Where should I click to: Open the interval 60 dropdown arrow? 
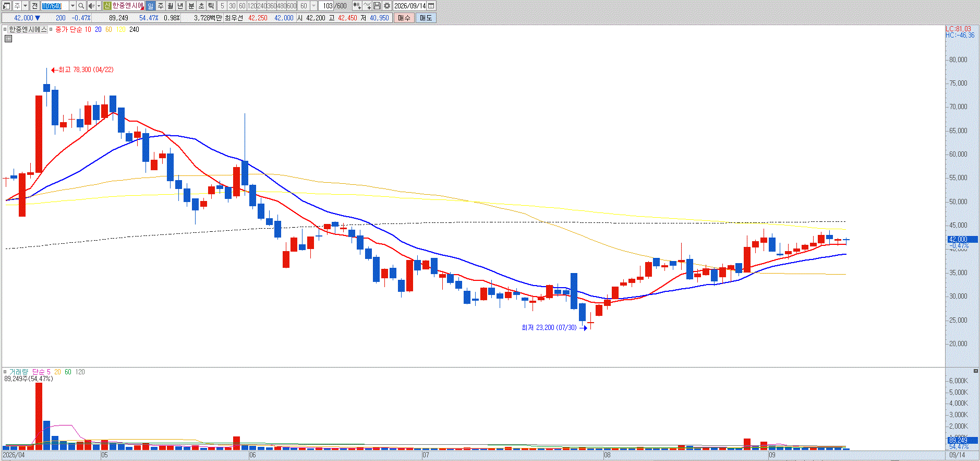pos(313,6)
